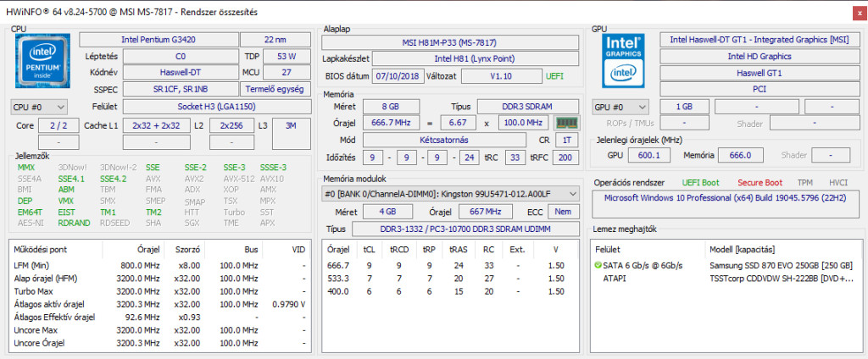Click the GPU clock 600.1 value
Image resolution: width=868 pixels, height=359 pixels.
pyautogui.click(x=649, y=156)
